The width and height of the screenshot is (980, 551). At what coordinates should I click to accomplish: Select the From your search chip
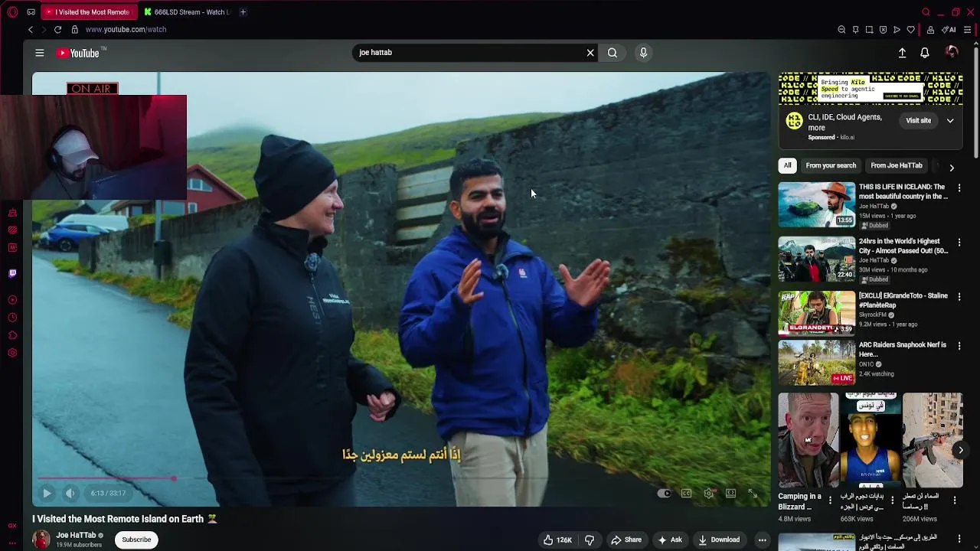point(831,165)
